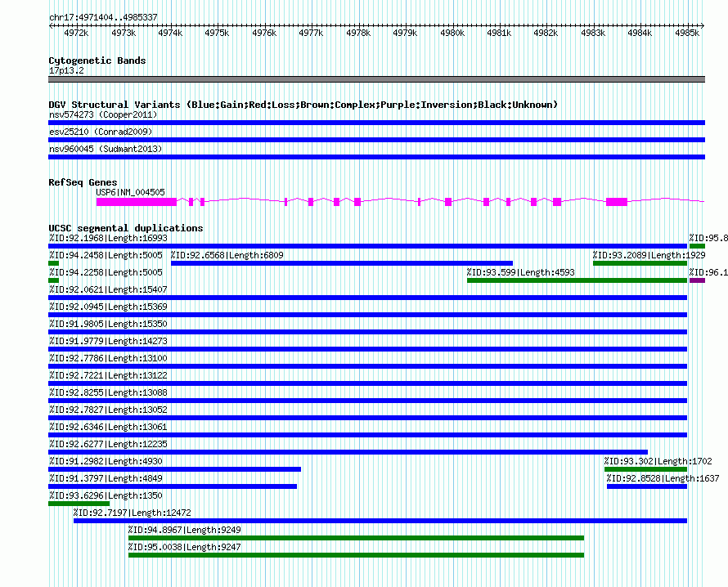Image resolution: width=728 pixels, height=587 pixels.
Task: Click the esv25210 (Conrad2009) variant label
Action: point(101,132)
